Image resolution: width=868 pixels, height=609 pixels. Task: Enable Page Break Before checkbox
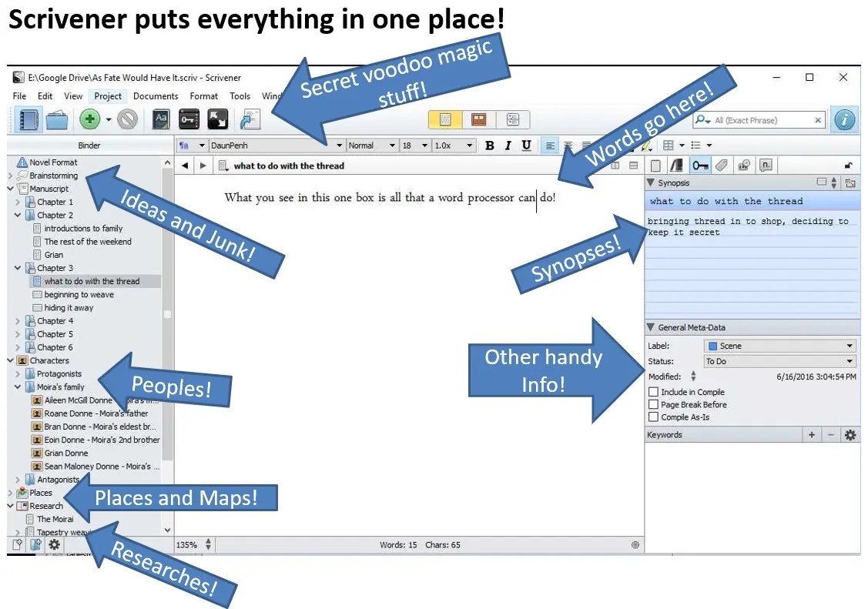(x=653, y=404)
